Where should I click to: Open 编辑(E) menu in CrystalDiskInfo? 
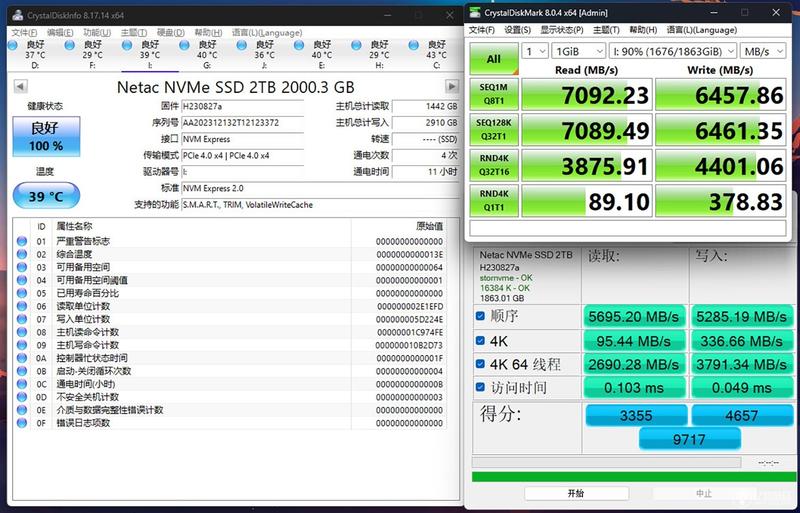[60, 33]
